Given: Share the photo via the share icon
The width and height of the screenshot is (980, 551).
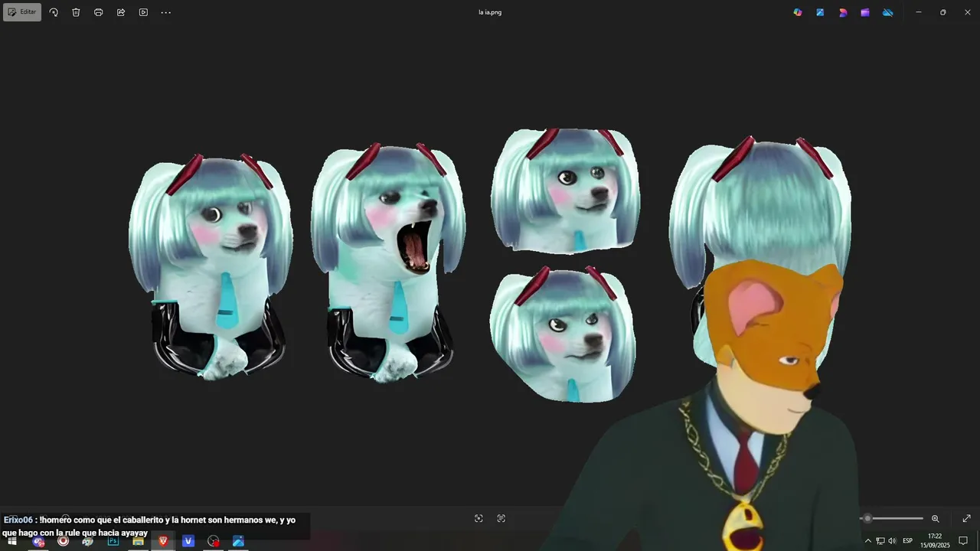Looking at the screenshot, I should [121, 12].
